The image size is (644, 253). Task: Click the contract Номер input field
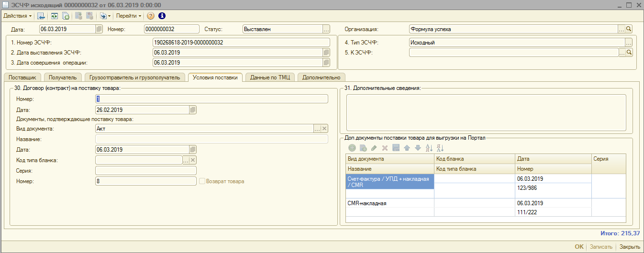click(x=211, y=99)
